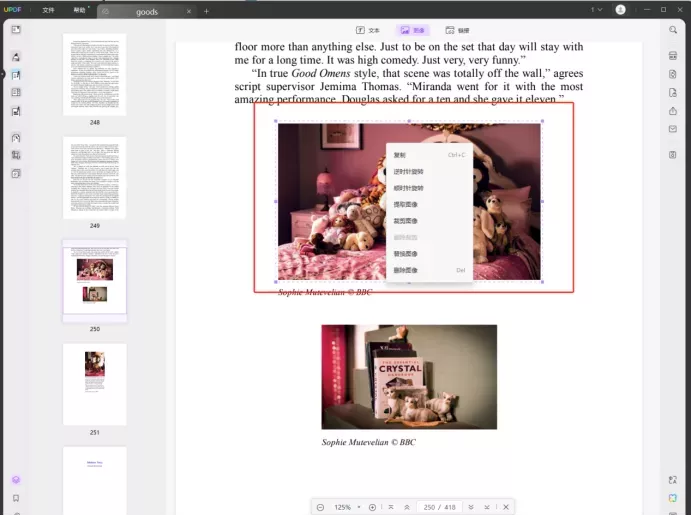
Task: Open the user account avatar icon
Action: [x=620, y=10]
